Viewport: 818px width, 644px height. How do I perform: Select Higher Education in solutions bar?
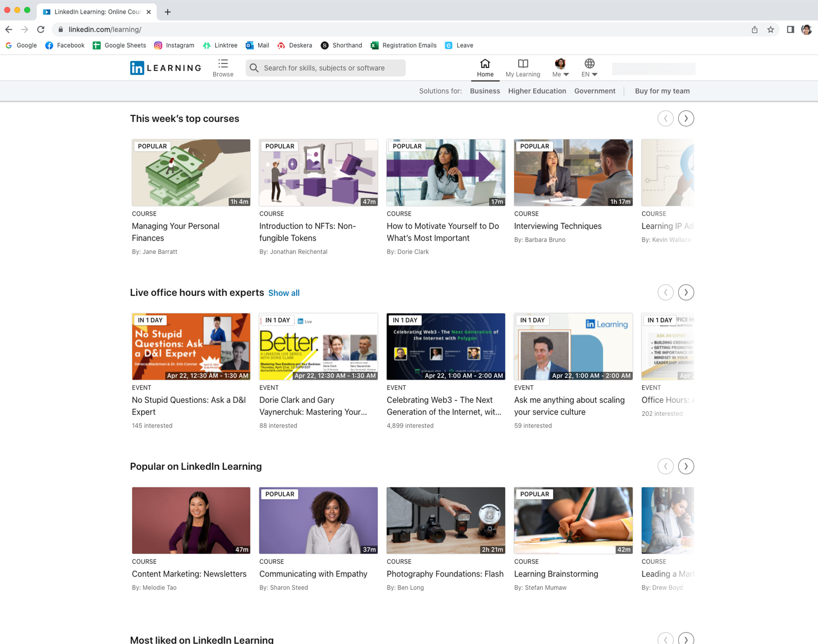(536, 91)
